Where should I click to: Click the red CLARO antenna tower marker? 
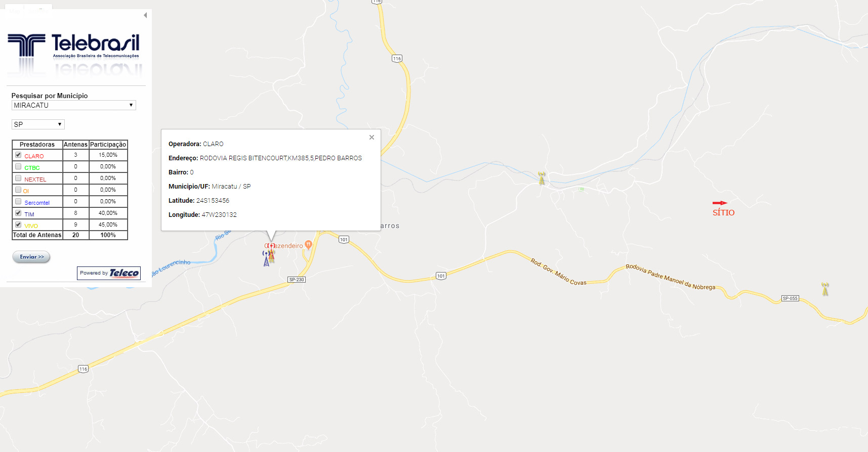tap(271, 252)
